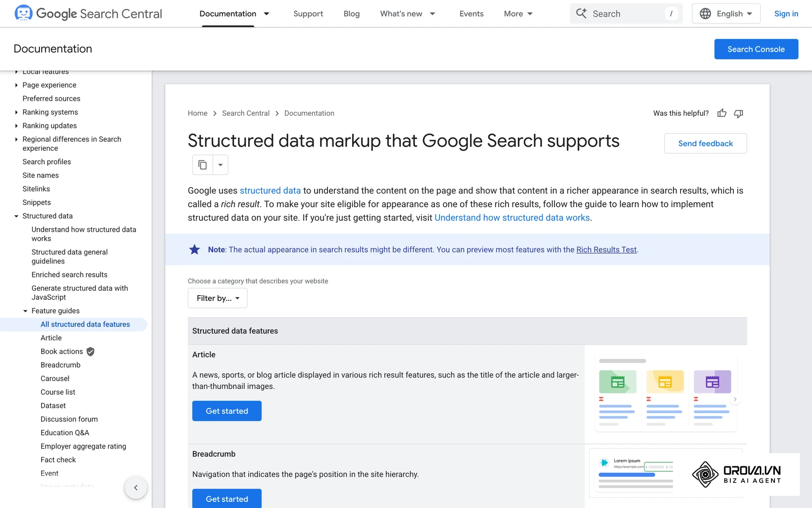The width and height of the screenshot is (812, 508).
Task: Click the Google Search Central logo
Action: tap(88, 14)
